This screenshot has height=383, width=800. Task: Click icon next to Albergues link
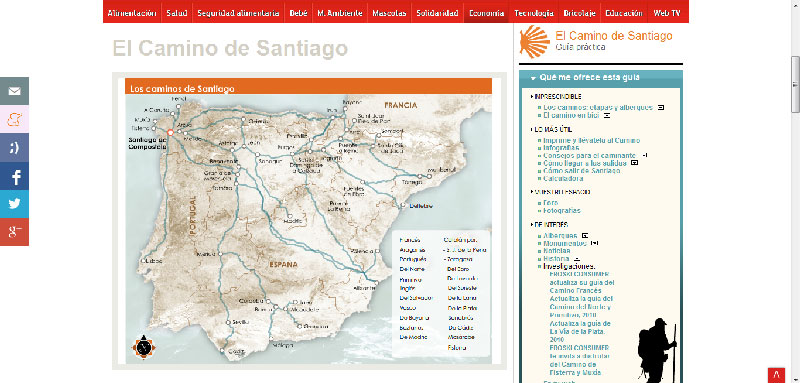(x=585, y=236)
